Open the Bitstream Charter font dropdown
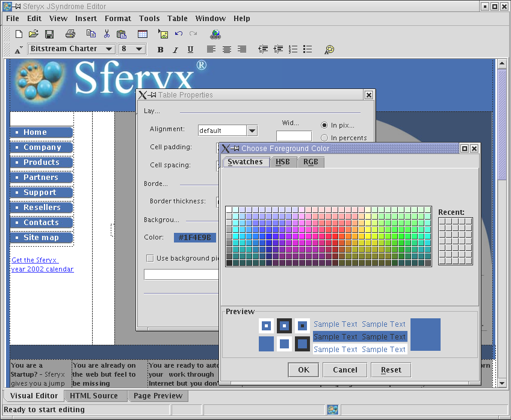 click(109, 49)
